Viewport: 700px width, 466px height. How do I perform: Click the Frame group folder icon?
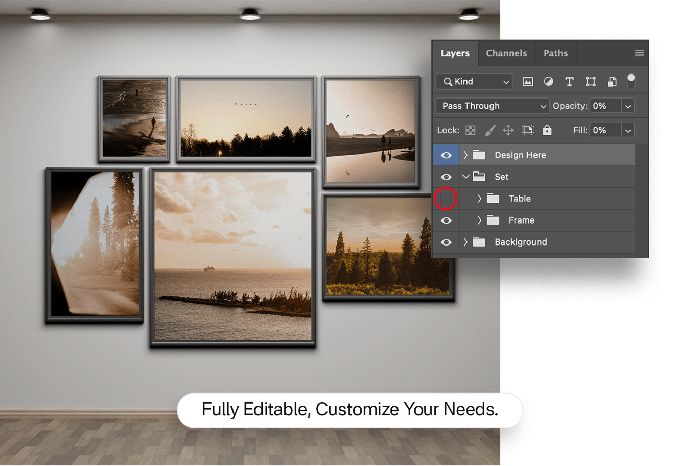(493, 220)
